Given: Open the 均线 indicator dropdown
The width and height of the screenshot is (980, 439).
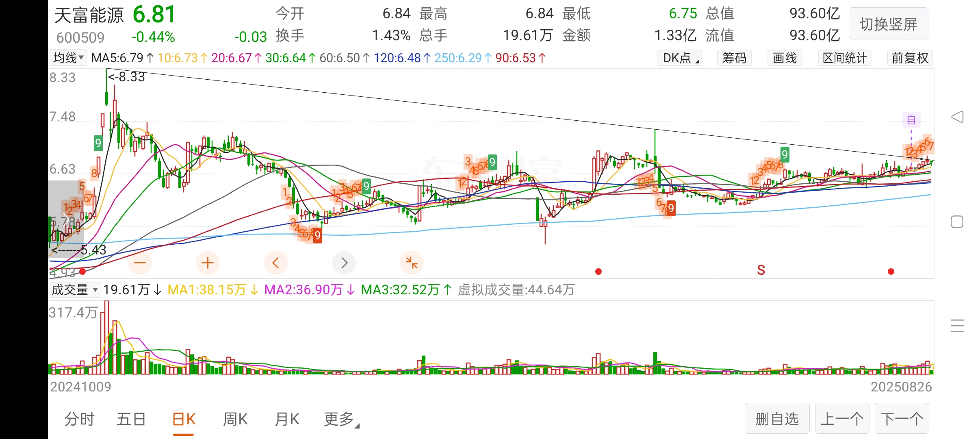Looking at the screenshot, I should pos(68,58).
